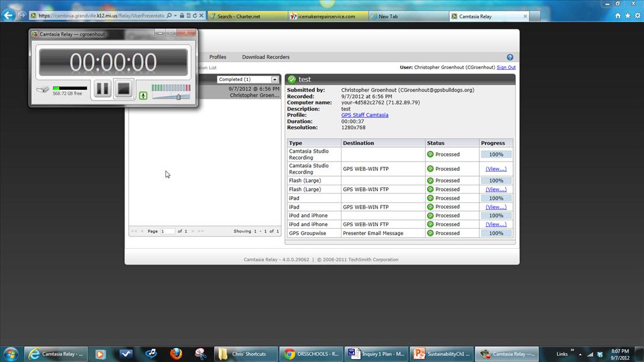Open the GPS Staff Camtasia profile link

[365, 115]
